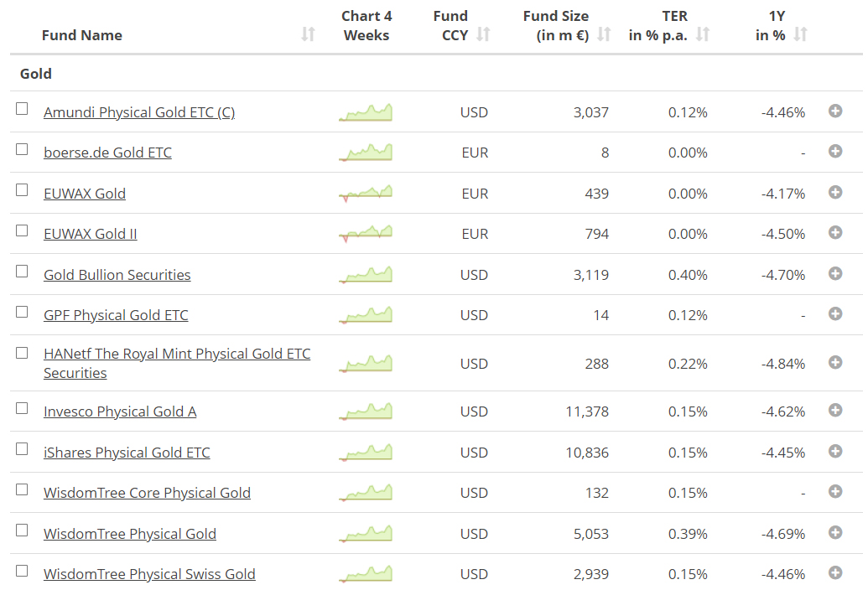
Task: Expand details for boerse.de Gold ETC row
Action: pyautogui.click(x=834, y=152)
